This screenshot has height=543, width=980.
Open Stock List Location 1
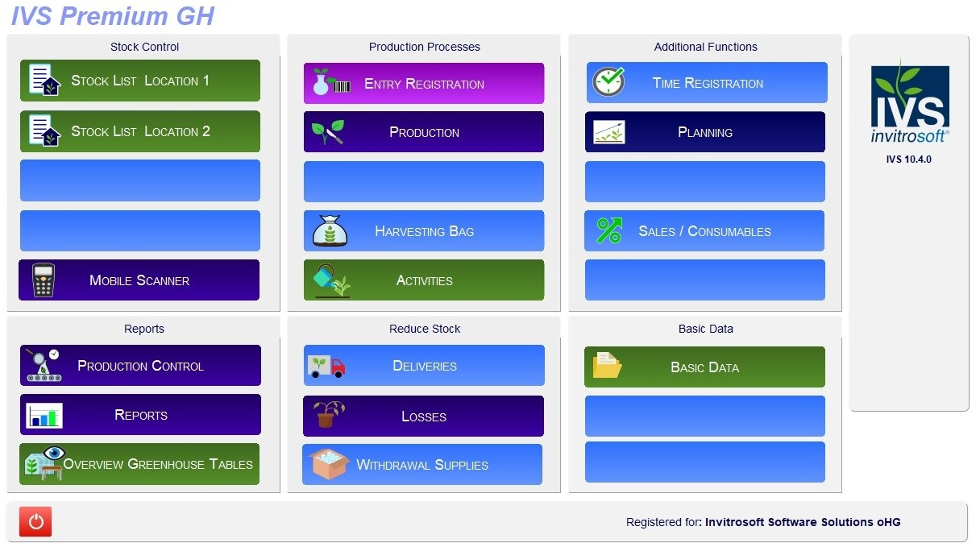[x=140, y=81]
